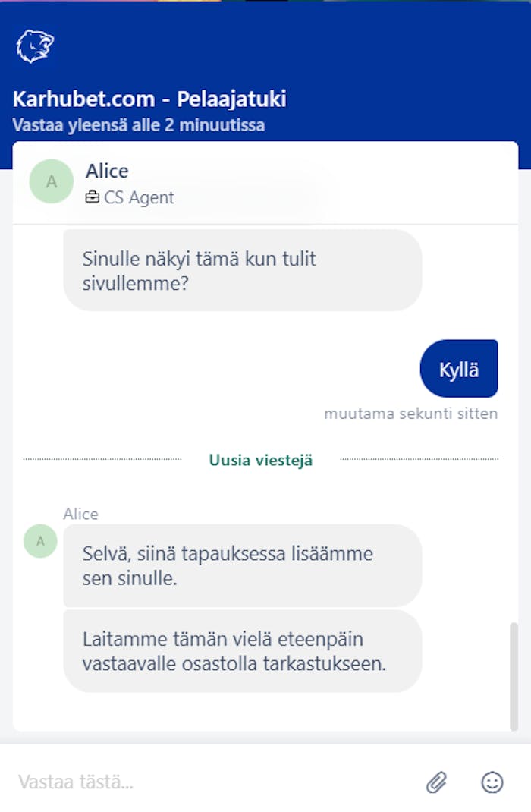Click the chat message list scrollbar
This screenshot has width=531, height=812.
(514, 675)
